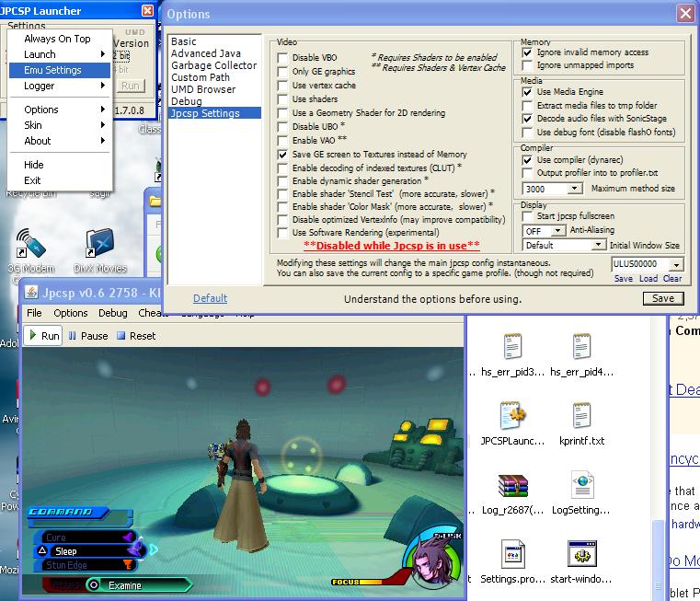Check Ignore unmapped imports
Image resolution: width=700 pixels, height=601 pixels.
coord(527,65)
